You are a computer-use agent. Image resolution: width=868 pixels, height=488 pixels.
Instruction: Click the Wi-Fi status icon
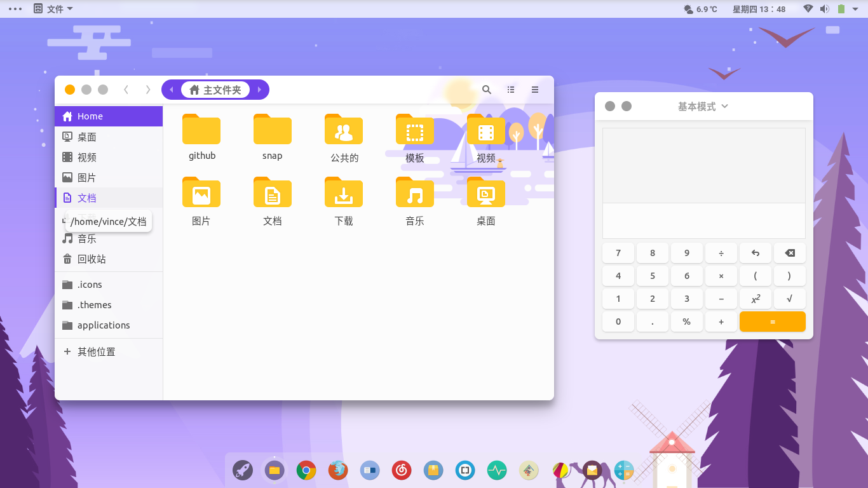pyautogui.click(x=808, y=9)
